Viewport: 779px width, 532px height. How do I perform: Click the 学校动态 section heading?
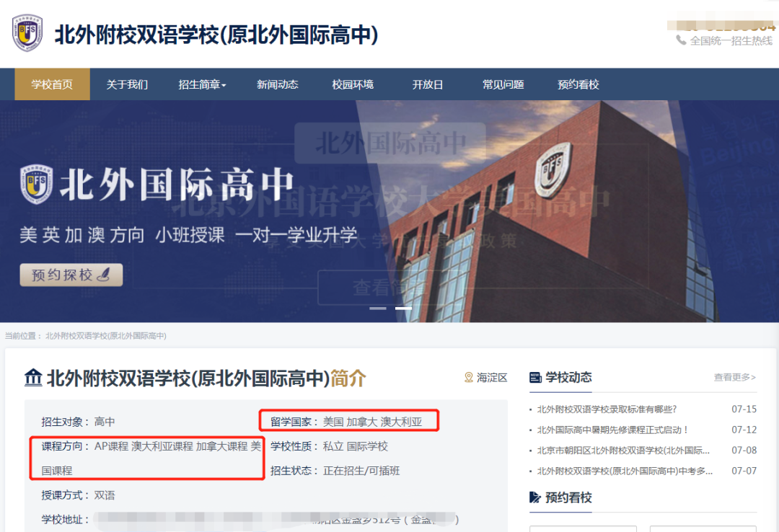tap(569, 378)
